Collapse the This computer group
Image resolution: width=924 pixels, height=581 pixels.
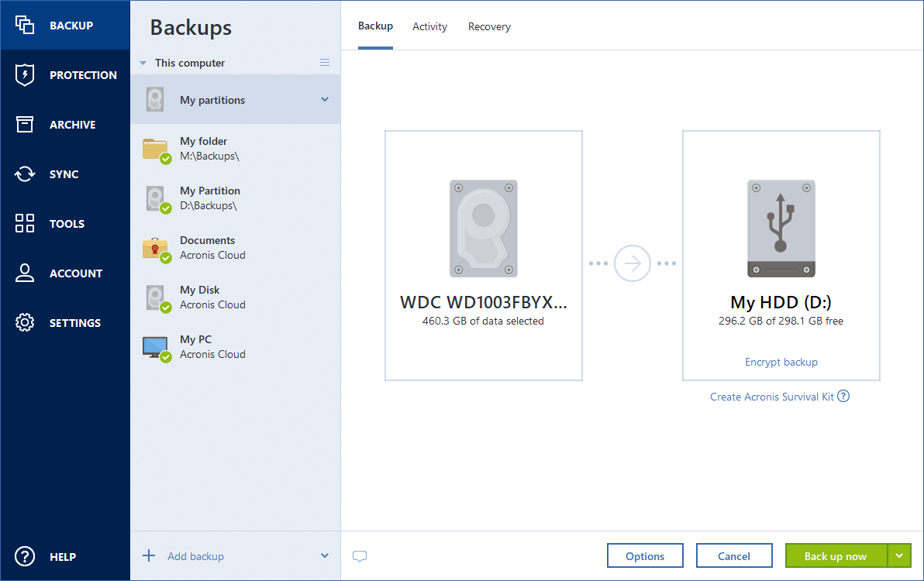click(x=143, y=62)
